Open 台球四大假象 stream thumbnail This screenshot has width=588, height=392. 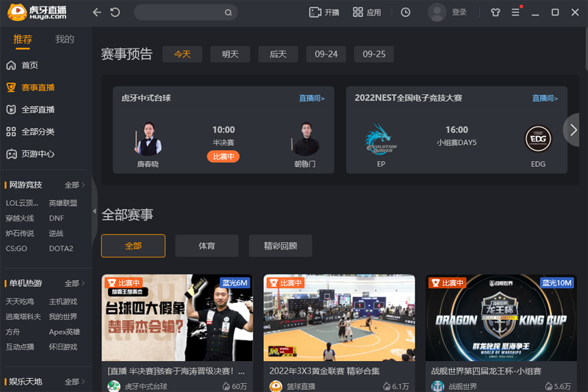coord(177,318)
